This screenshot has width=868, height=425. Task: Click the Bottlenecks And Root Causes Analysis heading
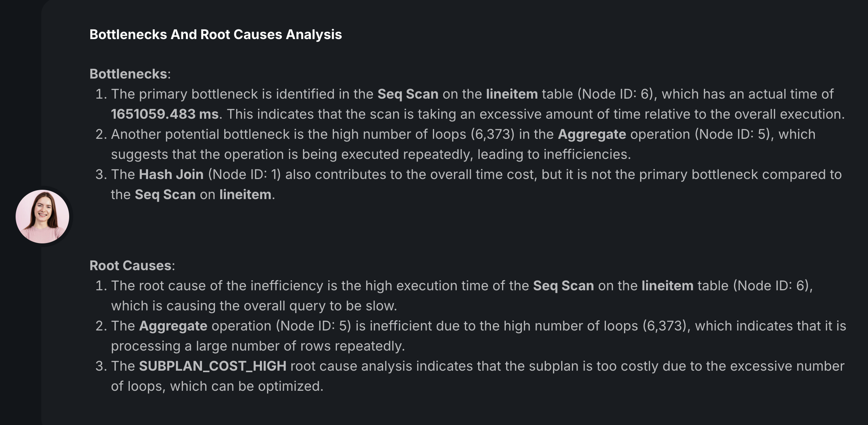point(216,34)
